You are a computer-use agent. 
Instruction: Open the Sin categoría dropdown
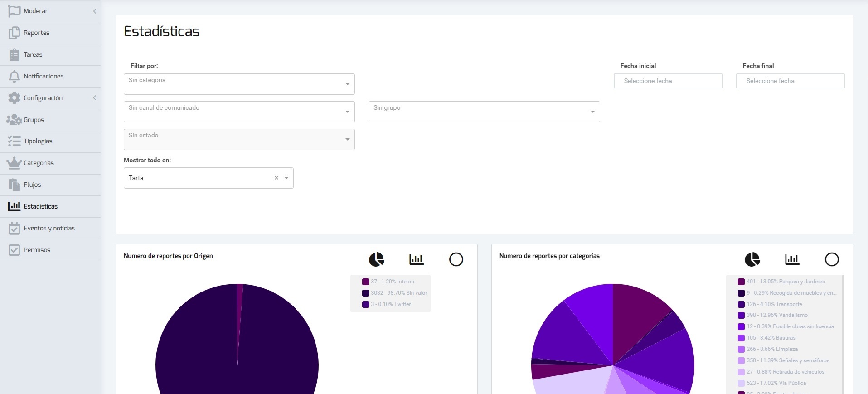(x=239, y=84)
